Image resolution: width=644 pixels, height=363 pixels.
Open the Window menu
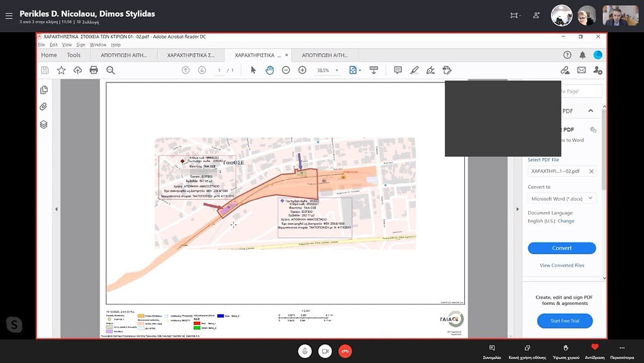(x=98, y=44)
